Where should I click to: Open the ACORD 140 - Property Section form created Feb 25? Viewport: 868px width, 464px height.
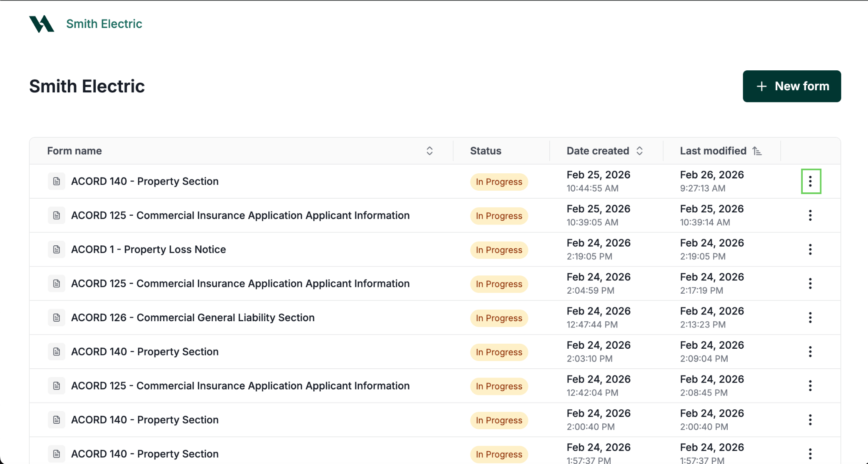coord(145,181)
